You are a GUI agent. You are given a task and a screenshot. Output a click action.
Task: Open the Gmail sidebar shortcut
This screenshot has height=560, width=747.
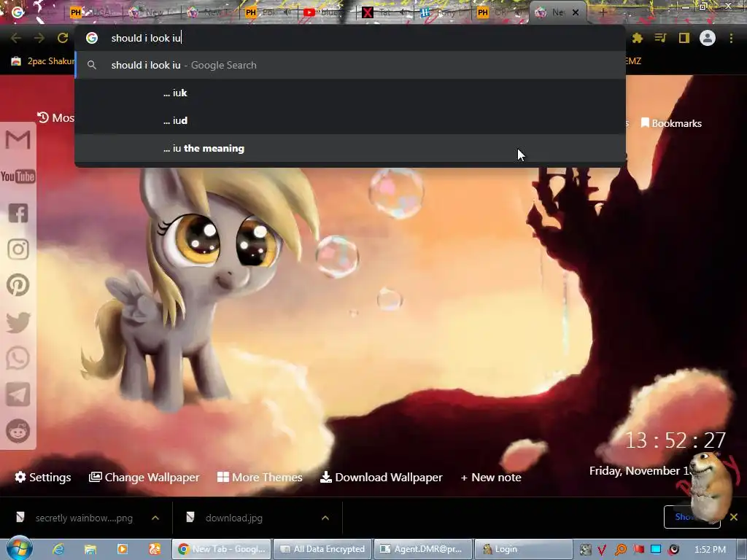tap(18, 140)
